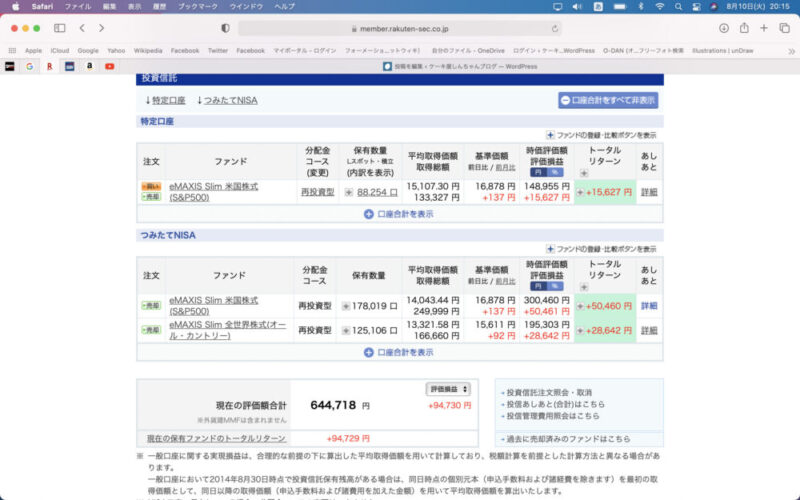This screenshot has width=800, height=500.
Task: Show 口座合計を表示 under つみたてNISA table
Action: pyautogui.click(x=399, y=352)
